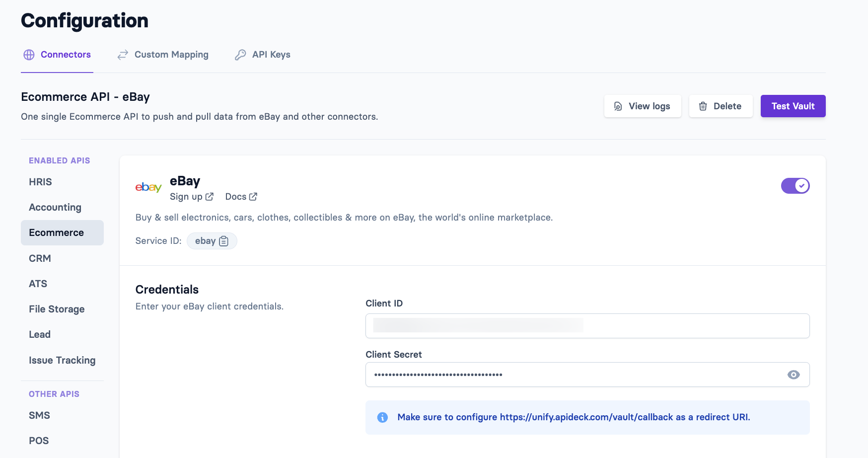Image resolution: width=868 pixels, height=458 pixels.
Task: Click the external link icon next to Docs
Action: tap(253, 196)
